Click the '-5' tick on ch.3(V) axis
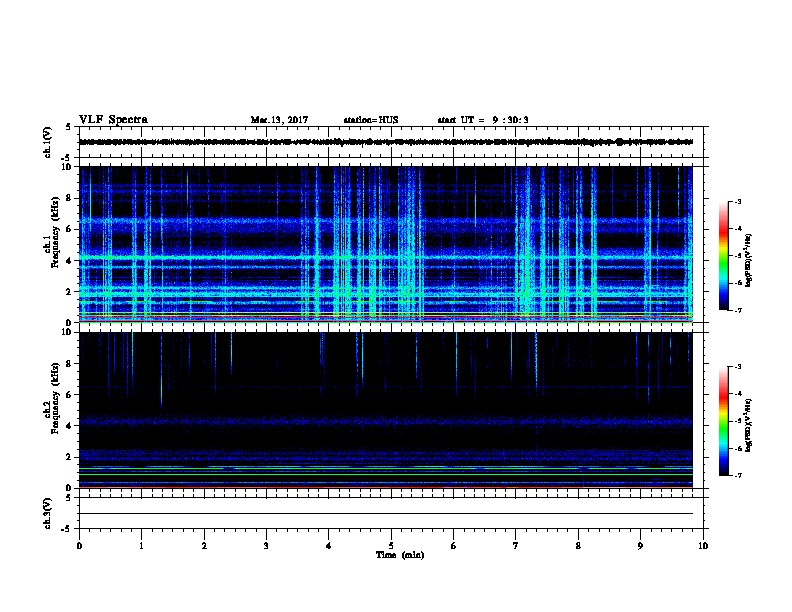The width and height of the screenshot is (792, 612). click(x=68, y=529)
